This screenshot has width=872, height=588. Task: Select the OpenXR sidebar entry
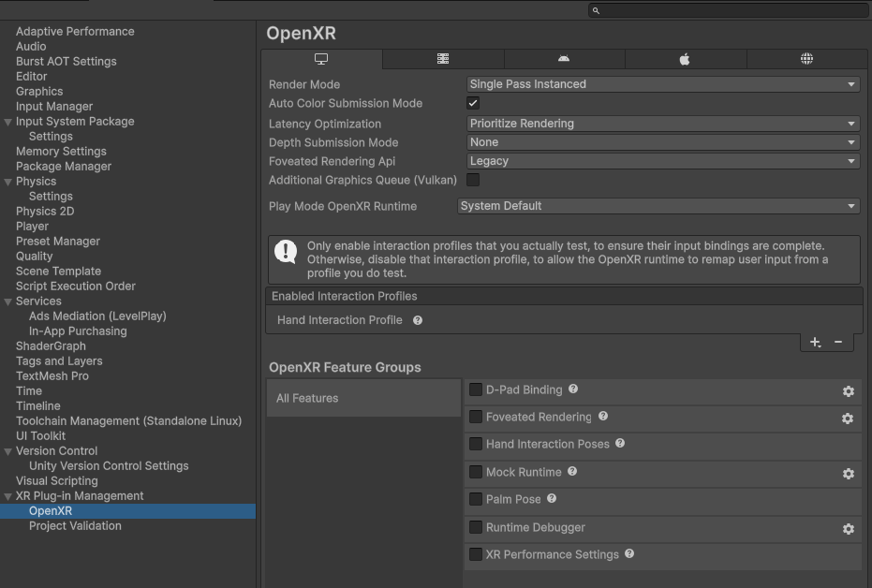click(128, 511)
